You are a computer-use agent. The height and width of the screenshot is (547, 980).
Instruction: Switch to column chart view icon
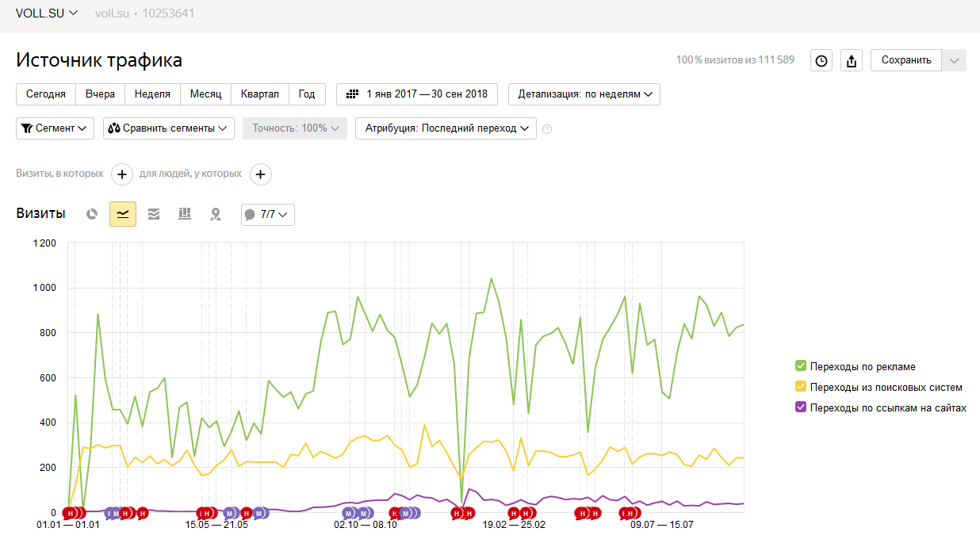(185, 214)
